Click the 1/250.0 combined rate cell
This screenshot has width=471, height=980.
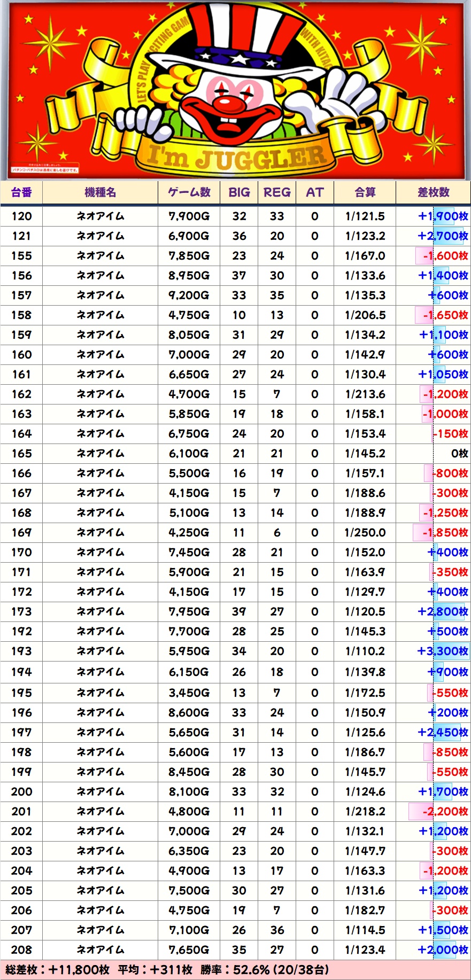365,533
